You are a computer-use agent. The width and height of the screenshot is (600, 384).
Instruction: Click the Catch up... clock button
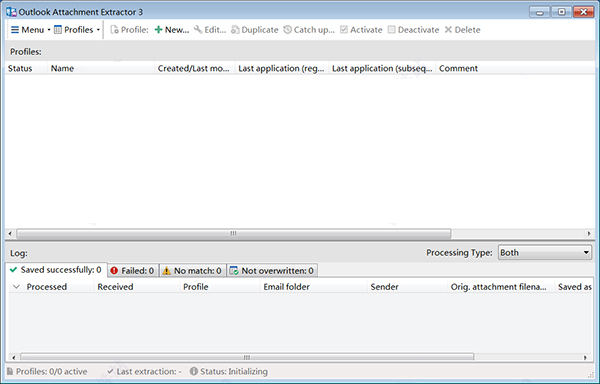click(309, 30)
